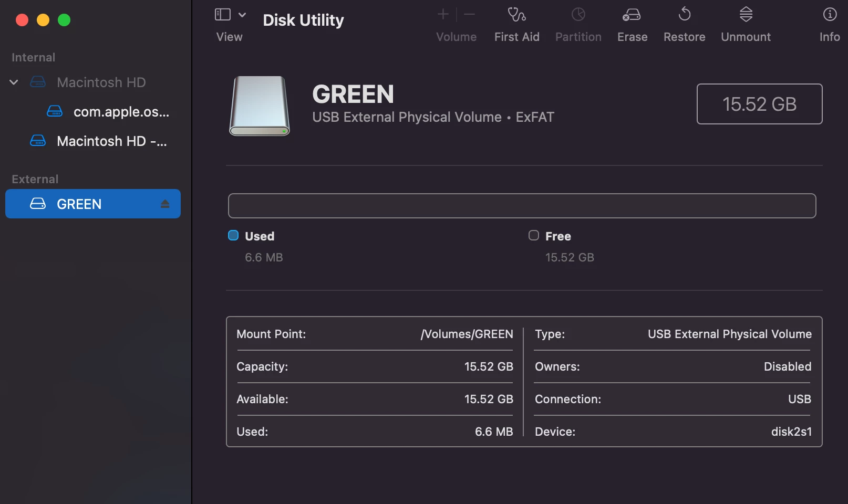Click the Restore label
Viewport: 848px width, 504px height.
(x=685, y=37)
